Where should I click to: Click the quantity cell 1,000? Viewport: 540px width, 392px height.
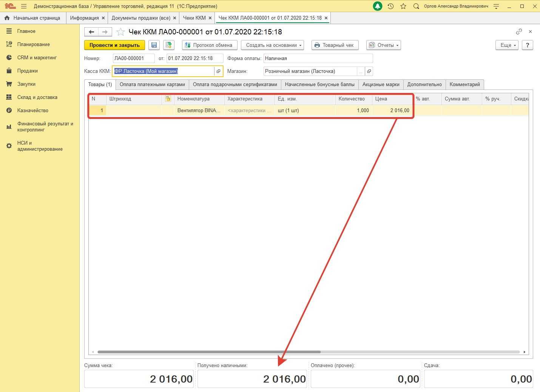pos(354,110)
